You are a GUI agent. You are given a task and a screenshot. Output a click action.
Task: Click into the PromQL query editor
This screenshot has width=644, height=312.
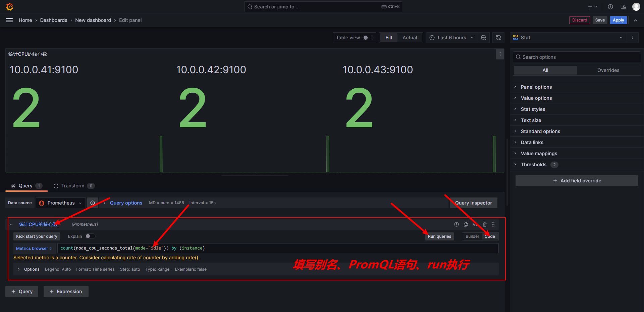278,248
